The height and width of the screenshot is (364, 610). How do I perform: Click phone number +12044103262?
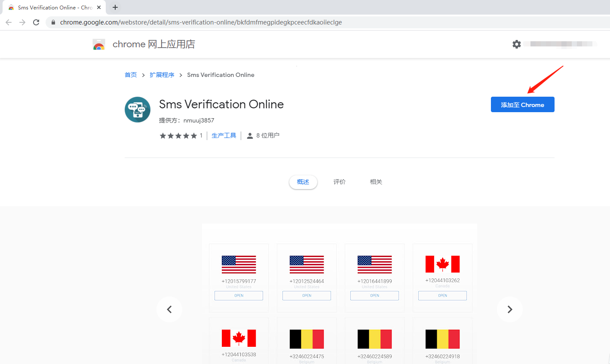click(443, 280)
